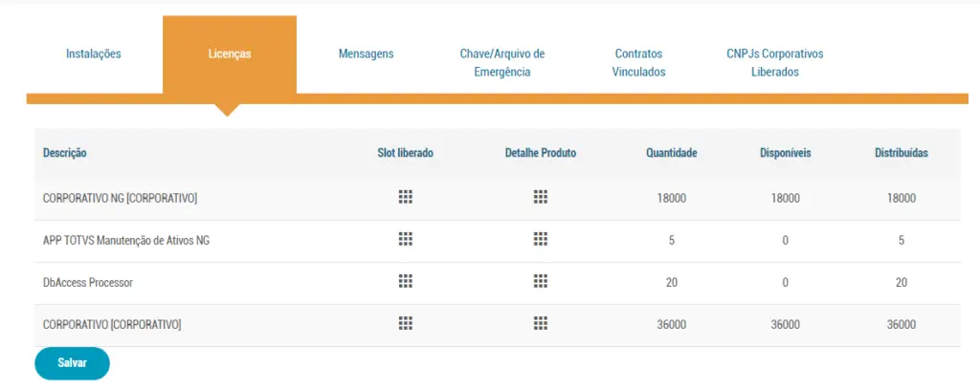Select the Licenças tab

230,54
